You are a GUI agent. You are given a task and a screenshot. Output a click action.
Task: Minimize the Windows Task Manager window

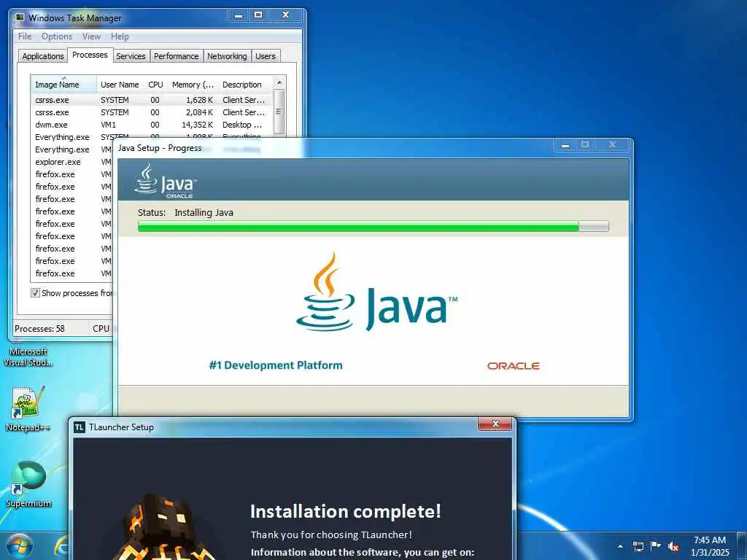(x=239, y=15)
